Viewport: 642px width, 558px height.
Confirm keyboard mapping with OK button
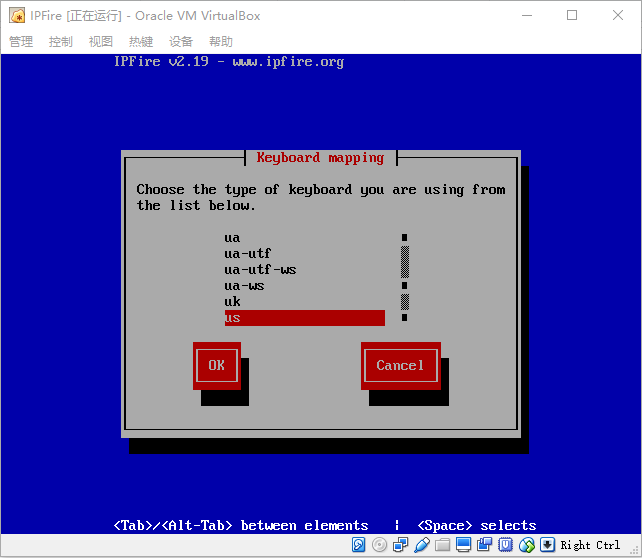pos(217,366)
